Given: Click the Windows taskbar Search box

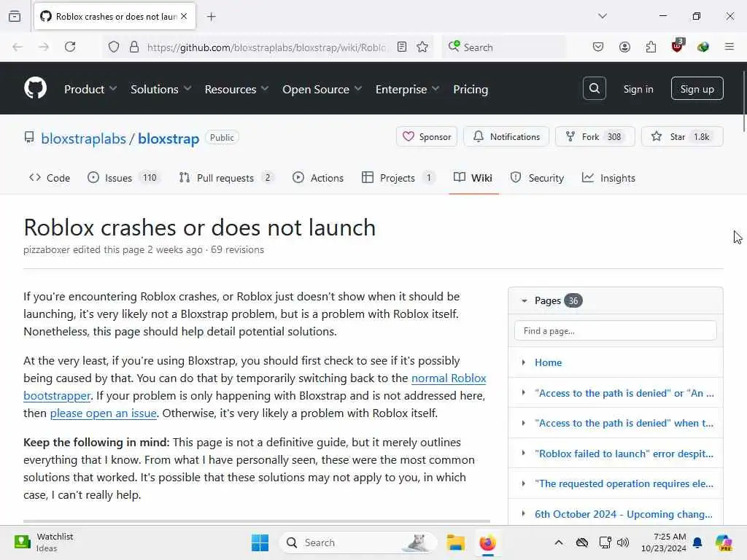Looking at the screenshot, I should [358, 542].
